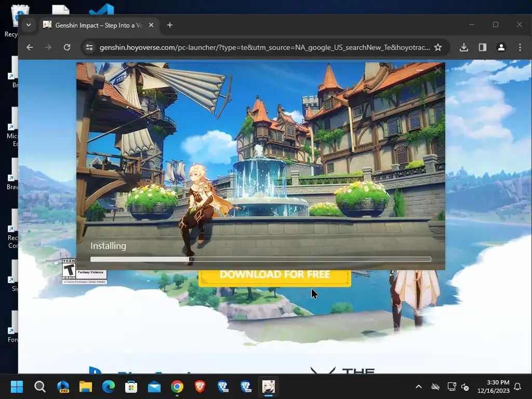This screenshot has height=399, width=532.
Task: Click the cloud sync tray icon
Action: (x=435, y=387)
